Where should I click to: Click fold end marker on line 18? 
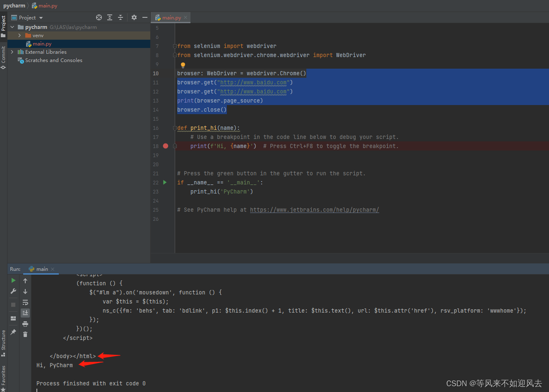tap(175, 146)
